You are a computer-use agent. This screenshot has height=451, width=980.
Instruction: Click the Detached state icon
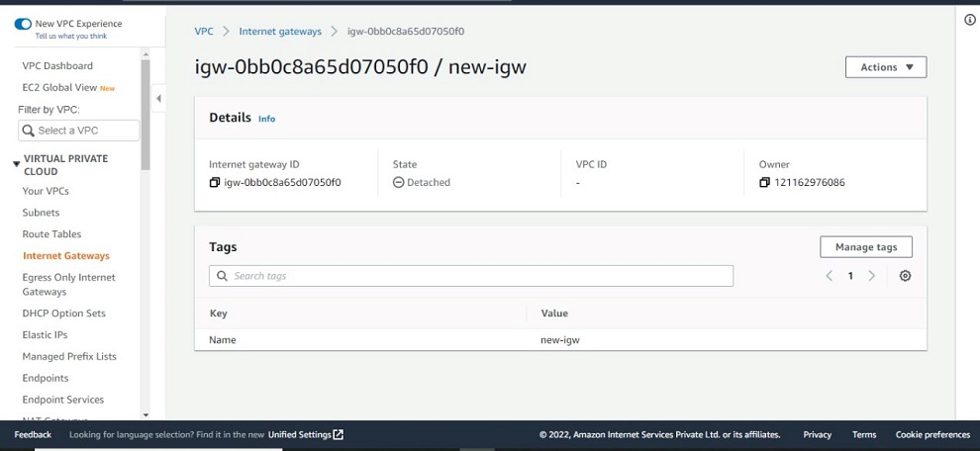click(398, 182)
